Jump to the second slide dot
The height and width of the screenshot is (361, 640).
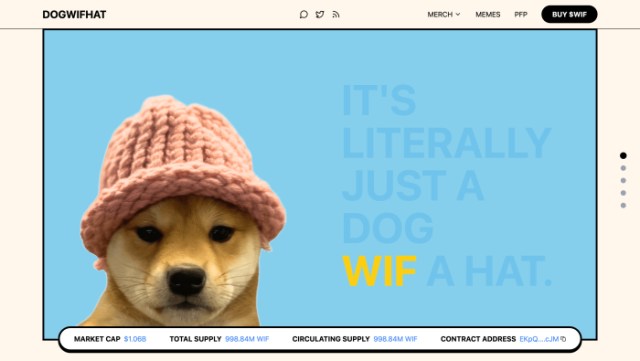coord(623,168)
